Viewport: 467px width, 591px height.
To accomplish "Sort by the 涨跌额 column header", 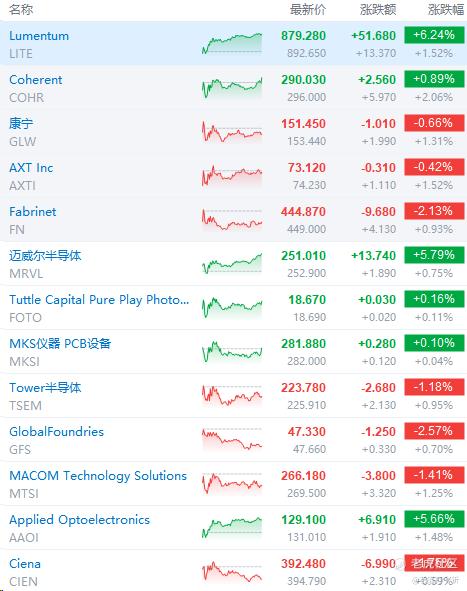I will [x=378, y=10].
